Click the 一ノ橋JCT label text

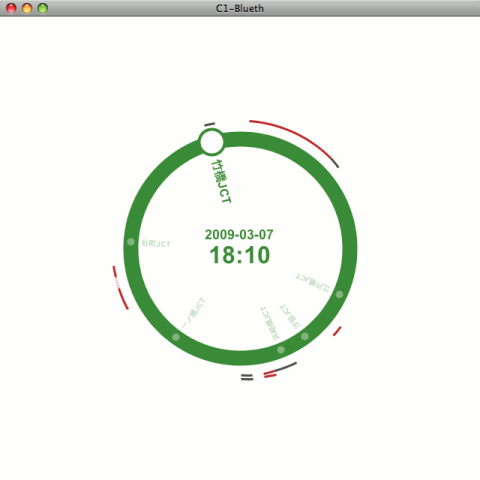tap(194, 313)
